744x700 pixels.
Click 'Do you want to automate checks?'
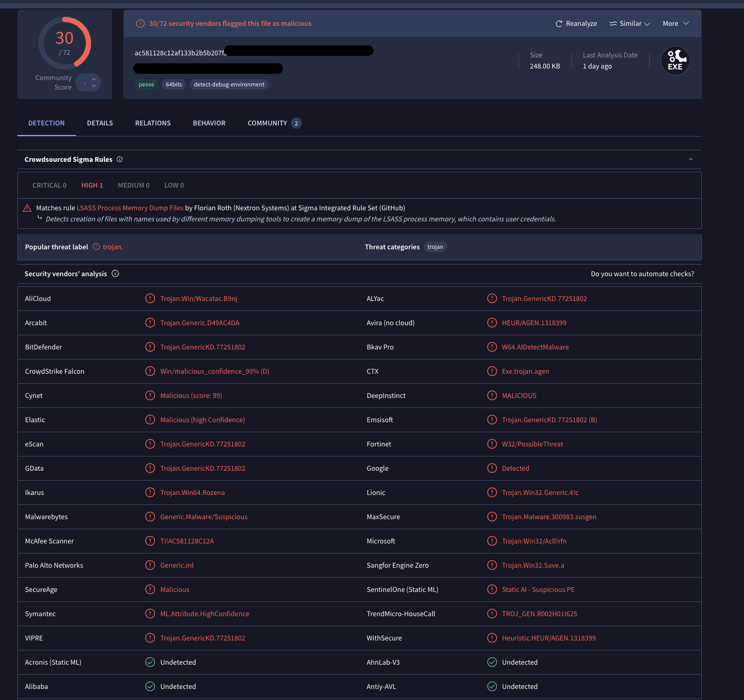coord(642,274)
